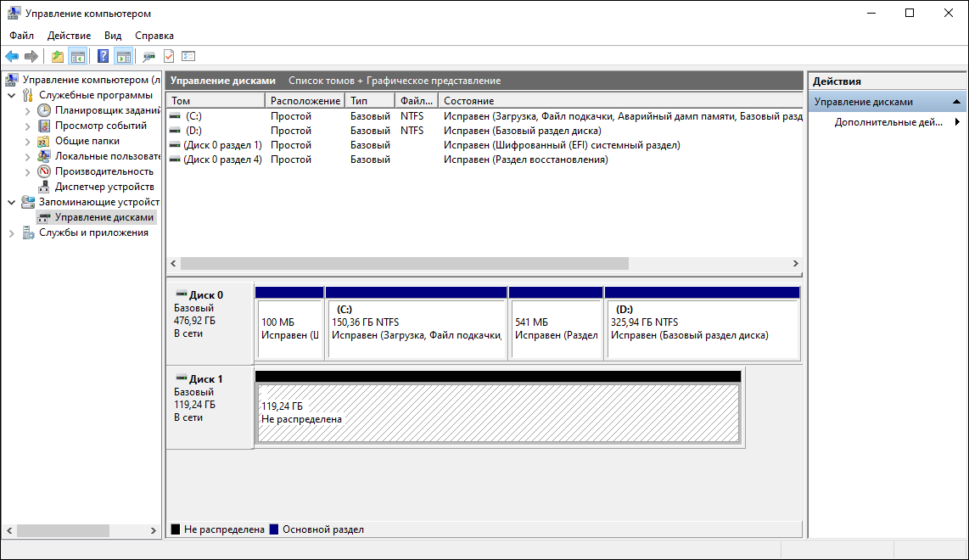Select the 119,24 ГБ unallocated space on Диск 1
Image resolution: width=969 pixels, height=560 pixels.
click(x=498, y=406)
